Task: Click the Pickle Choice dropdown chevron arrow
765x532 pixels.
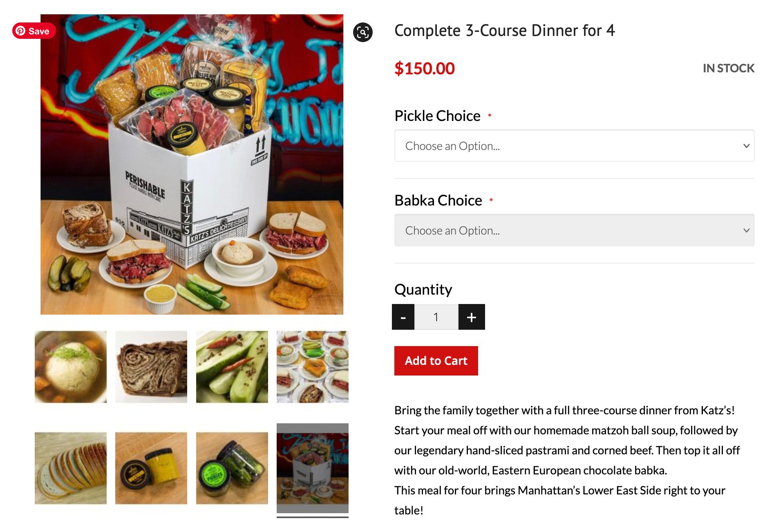Action: 746,146
